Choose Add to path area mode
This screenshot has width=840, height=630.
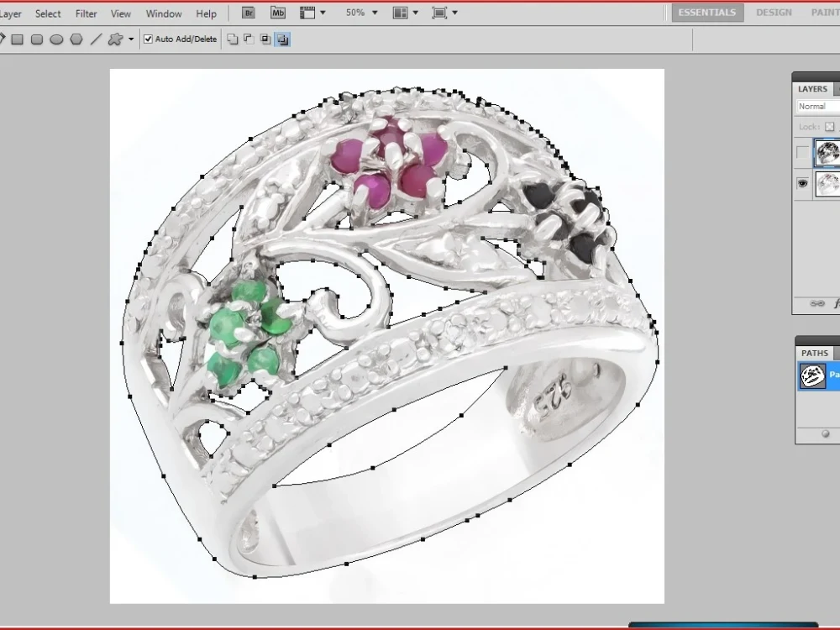tap(233, 39)
